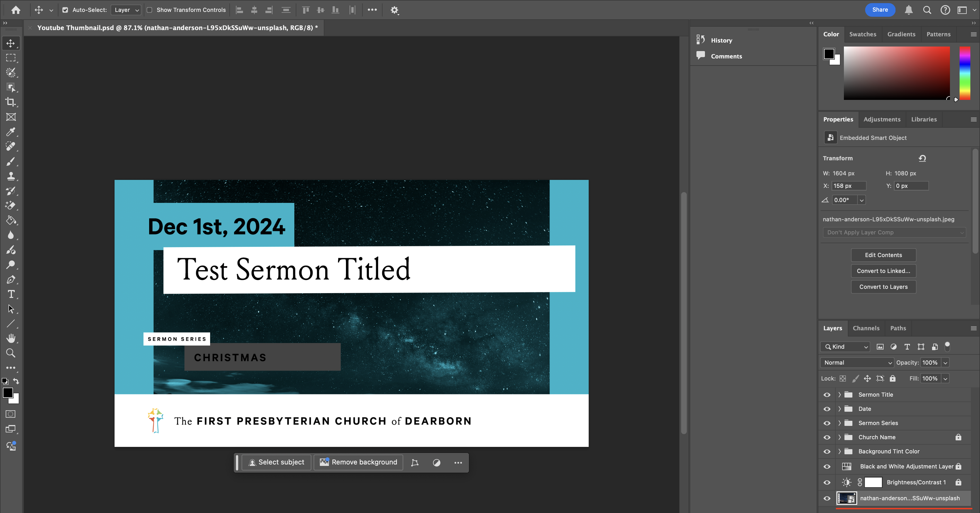Select the Move tool
Image resolution: width=980 pixels, height=513 pixels.
[x=11, y=43]
